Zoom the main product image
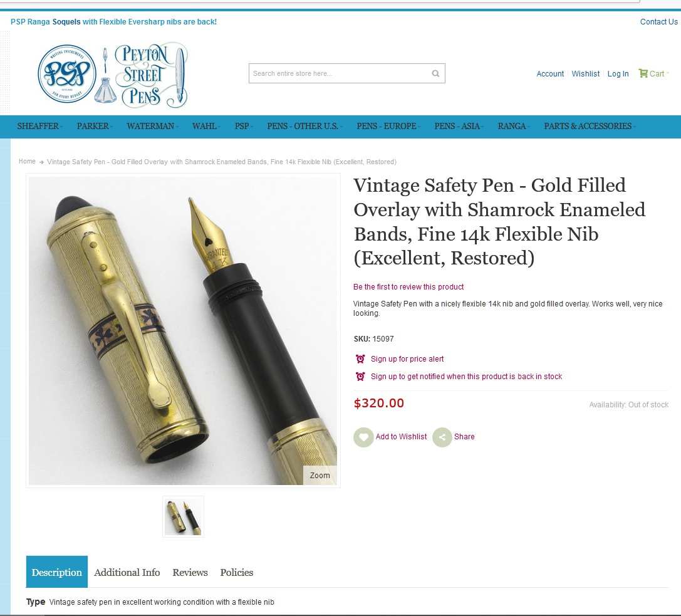This screenshot has width=681, height=616. (x=320, y=475)
